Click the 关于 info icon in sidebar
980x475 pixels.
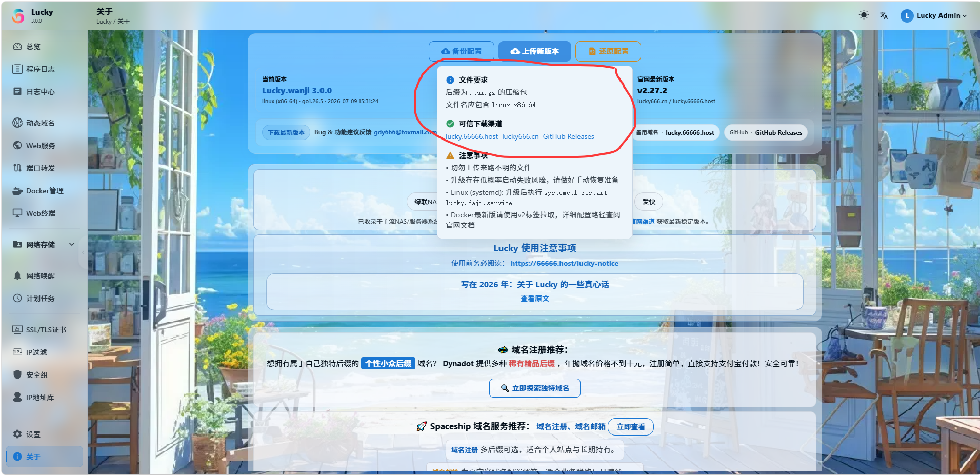[17, 457]
